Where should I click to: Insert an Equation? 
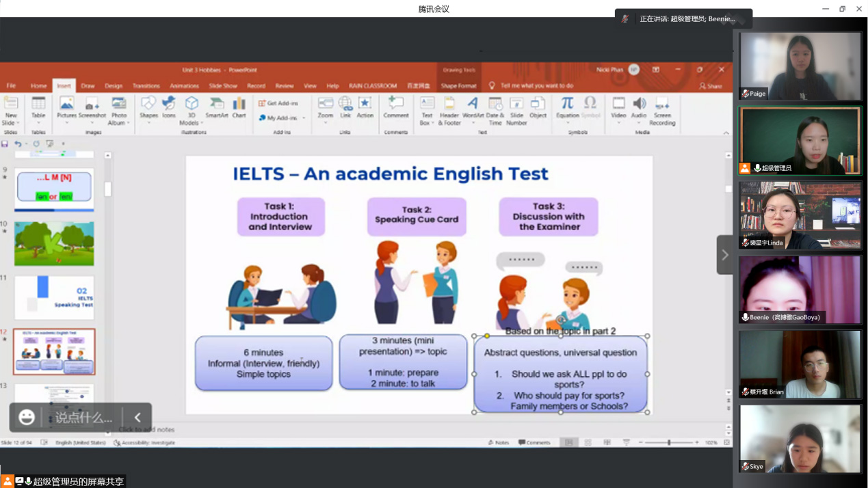pyautogui.click(x=567, y=109)
